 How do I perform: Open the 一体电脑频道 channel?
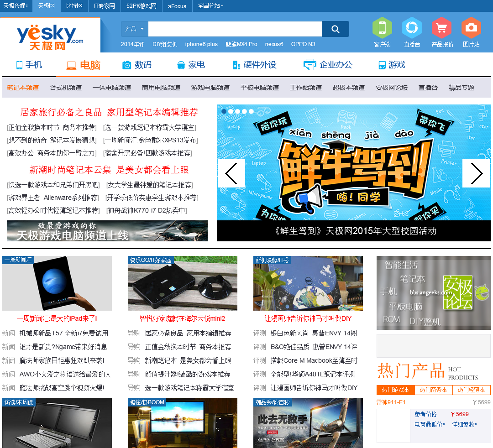112,88
